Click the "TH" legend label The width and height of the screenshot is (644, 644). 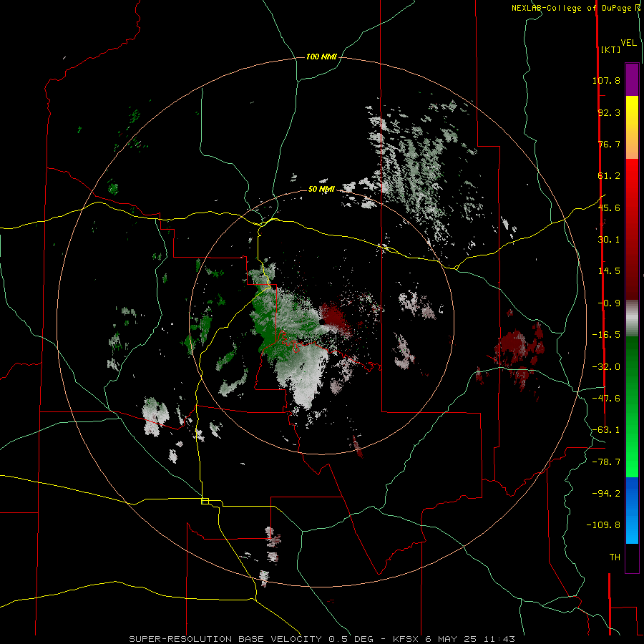click(x=615, y=557)
